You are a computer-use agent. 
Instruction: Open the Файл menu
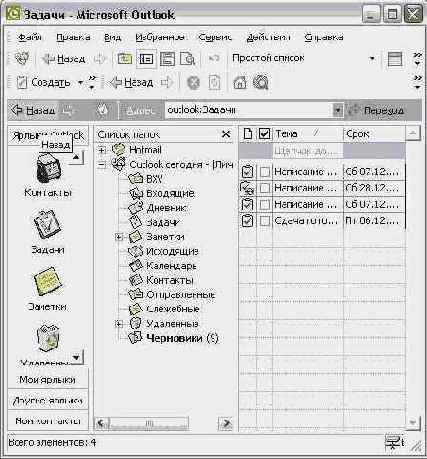(30, 37)
